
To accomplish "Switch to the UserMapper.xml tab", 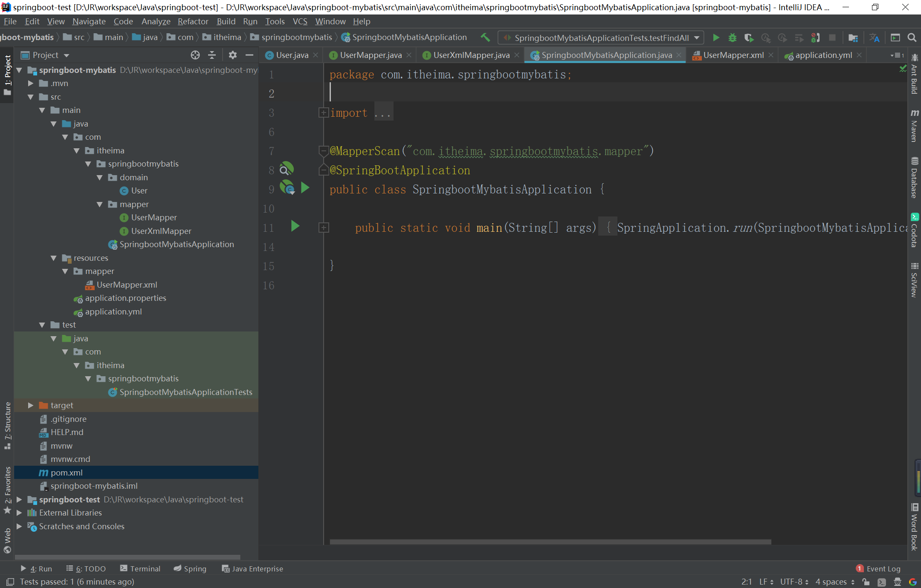I will pos(733,55).
